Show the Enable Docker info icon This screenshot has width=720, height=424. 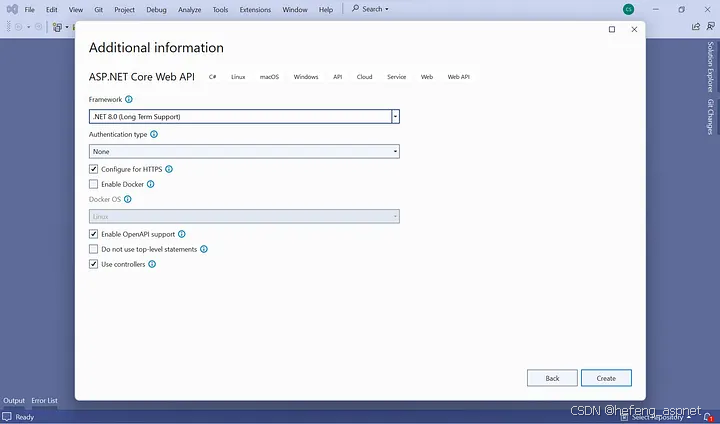pyautogui.click(x=151, y=184)
